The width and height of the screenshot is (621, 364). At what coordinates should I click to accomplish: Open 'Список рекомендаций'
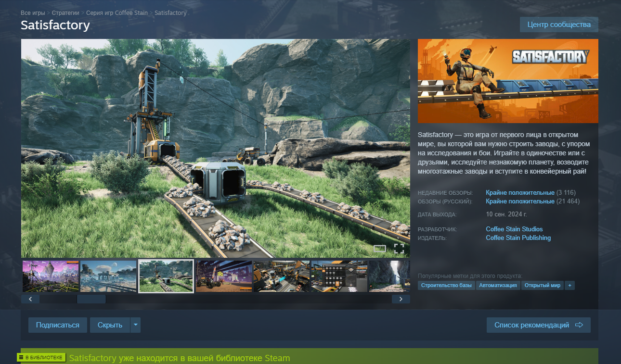539,325
